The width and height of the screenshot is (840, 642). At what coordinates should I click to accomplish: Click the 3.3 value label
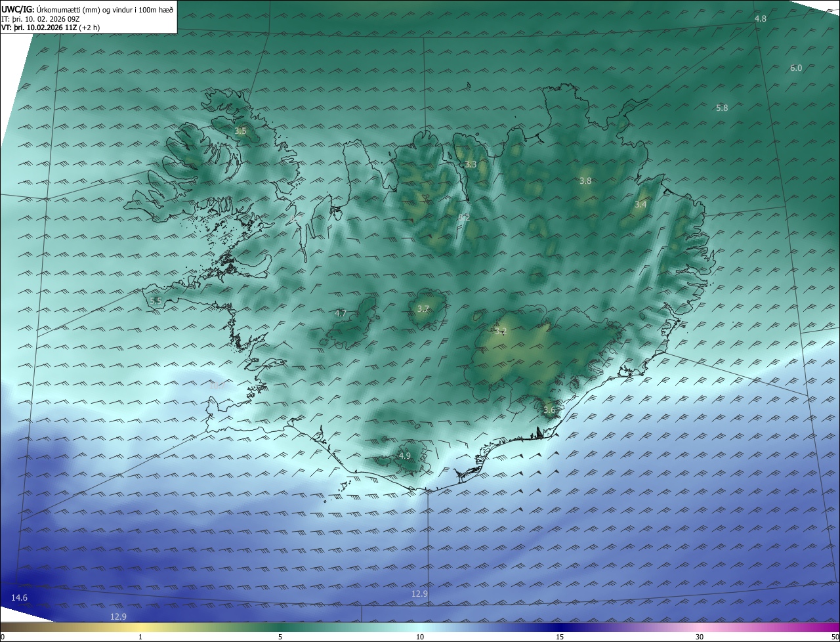click(x=471, y=165)
